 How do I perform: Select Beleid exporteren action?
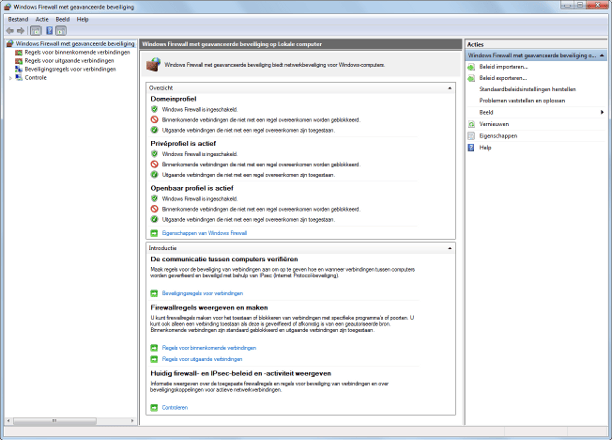(503, 78)
